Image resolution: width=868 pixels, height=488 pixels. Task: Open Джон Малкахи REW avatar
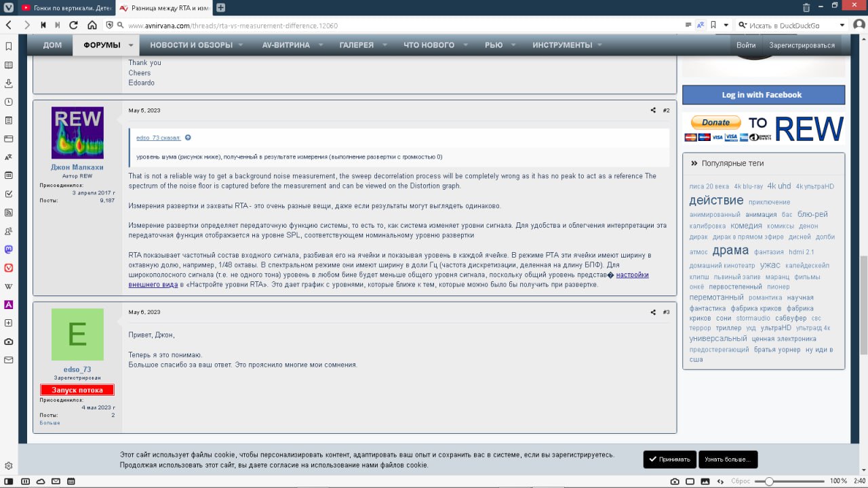click(x=77, y=133)
